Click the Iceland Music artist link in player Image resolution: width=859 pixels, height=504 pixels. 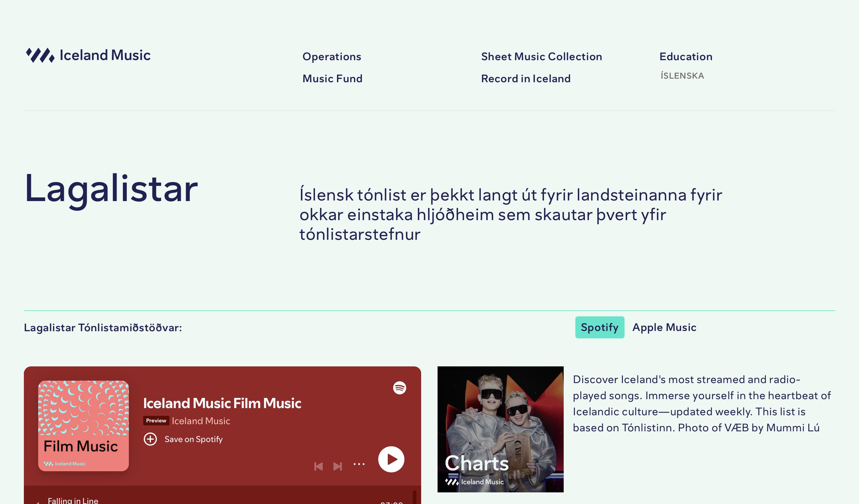(x=201, y=421)
